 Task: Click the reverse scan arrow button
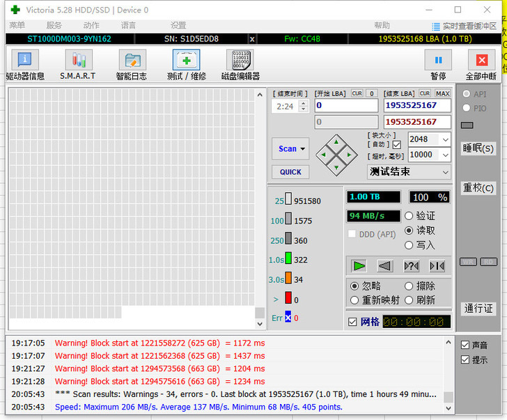[x=384, y=266]
